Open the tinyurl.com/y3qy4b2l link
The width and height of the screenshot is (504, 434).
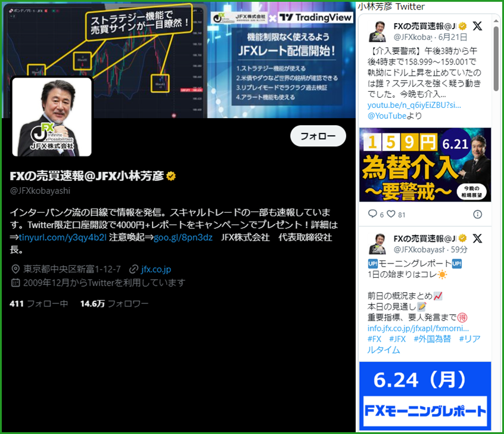(x=63, y=237)
